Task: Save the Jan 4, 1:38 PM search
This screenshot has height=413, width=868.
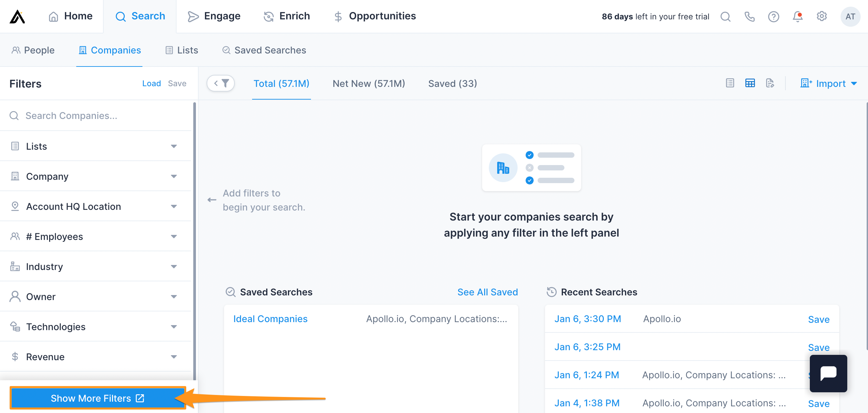Action: coord(819,404)
